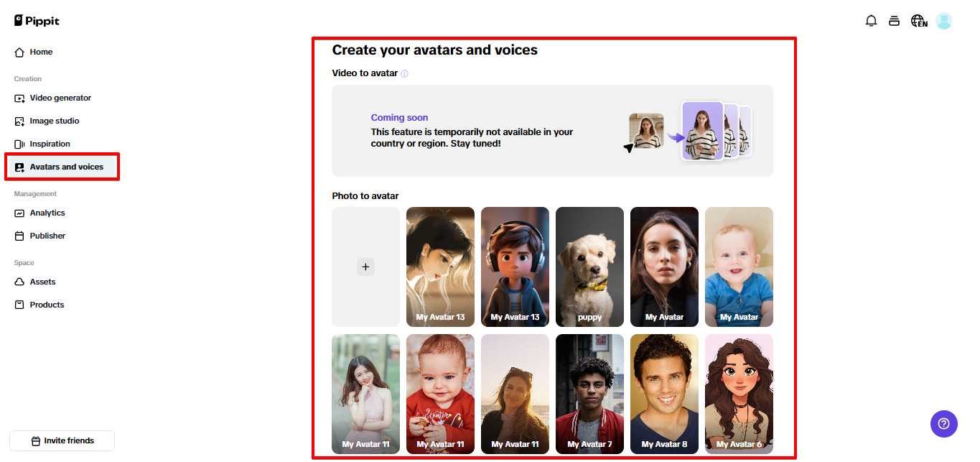Screen dimensions: 980x462
Task: Click the Video to avatar label
Action: 365,73
